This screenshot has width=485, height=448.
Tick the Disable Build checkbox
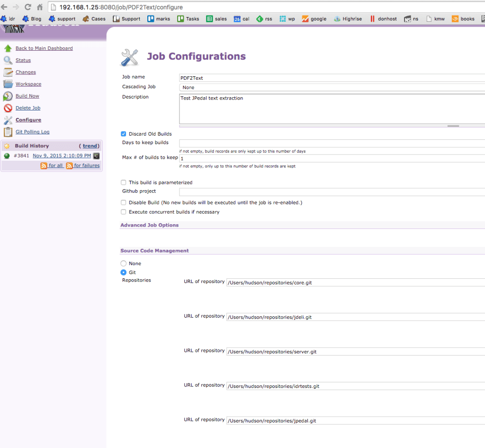coord(124,202)
